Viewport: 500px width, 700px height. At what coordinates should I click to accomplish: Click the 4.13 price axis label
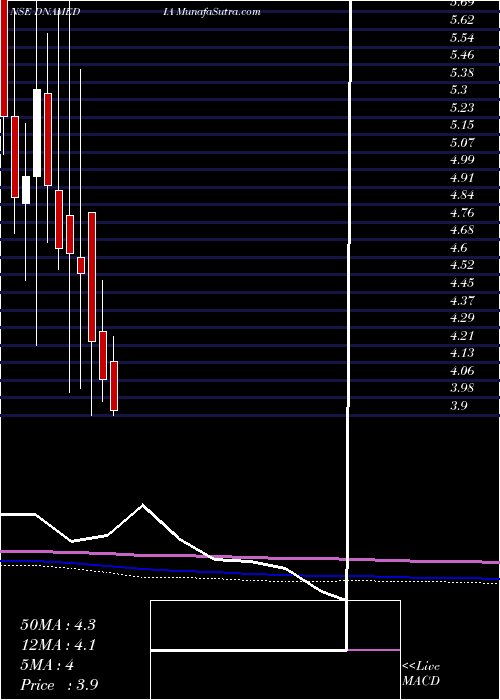click(462, 353)
